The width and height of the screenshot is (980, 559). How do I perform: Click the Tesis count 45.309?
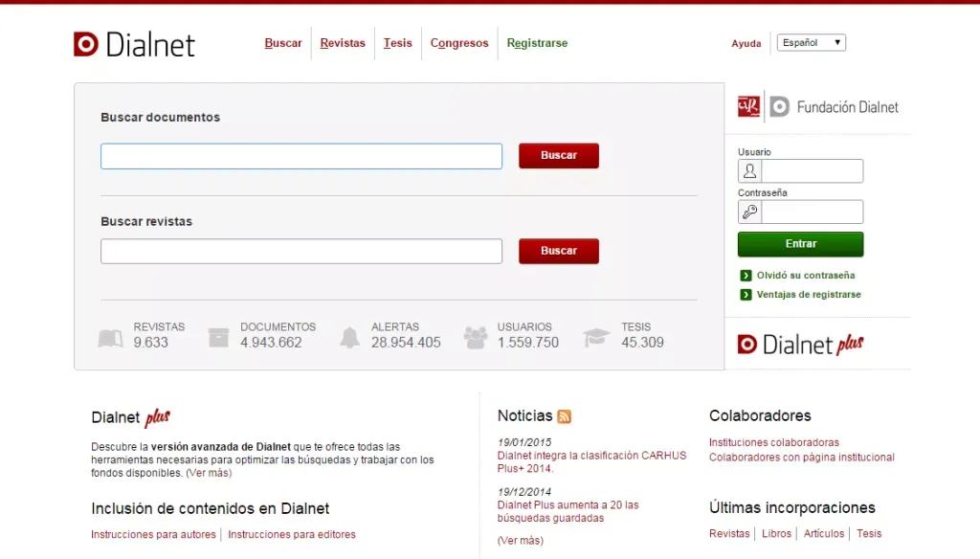tap(642, 343)
